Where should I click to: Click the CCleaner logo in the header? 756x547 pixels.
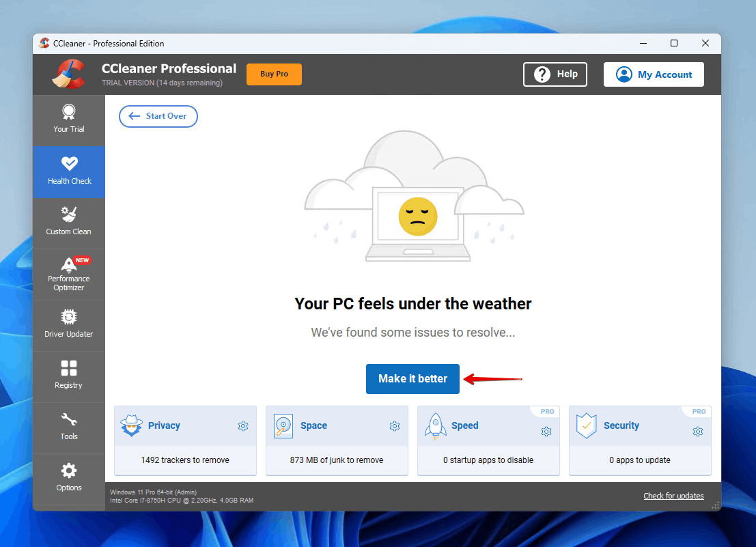[x=69, y=74]
